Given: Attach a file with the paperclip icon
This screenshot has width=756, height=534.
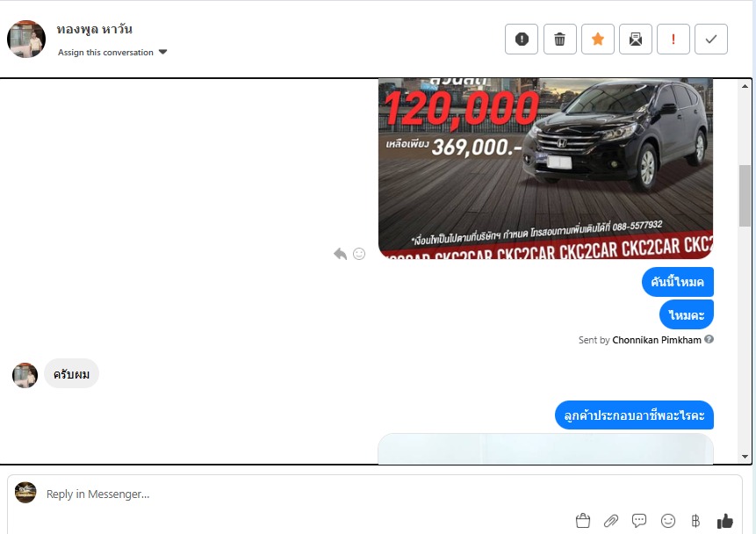Looking at the screenshot, I should click(611, 521).
